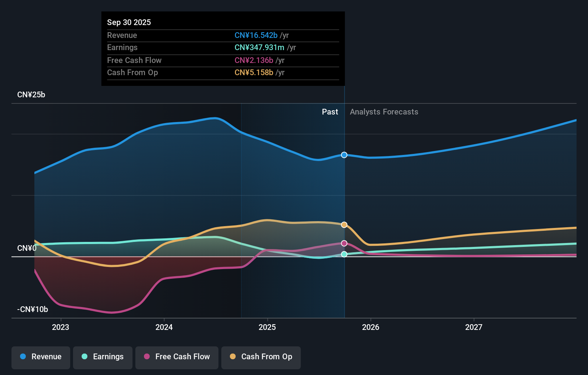Select the Analysts Forecasts section
Viewport: 588px width, 375px height.
coord(384,112)
